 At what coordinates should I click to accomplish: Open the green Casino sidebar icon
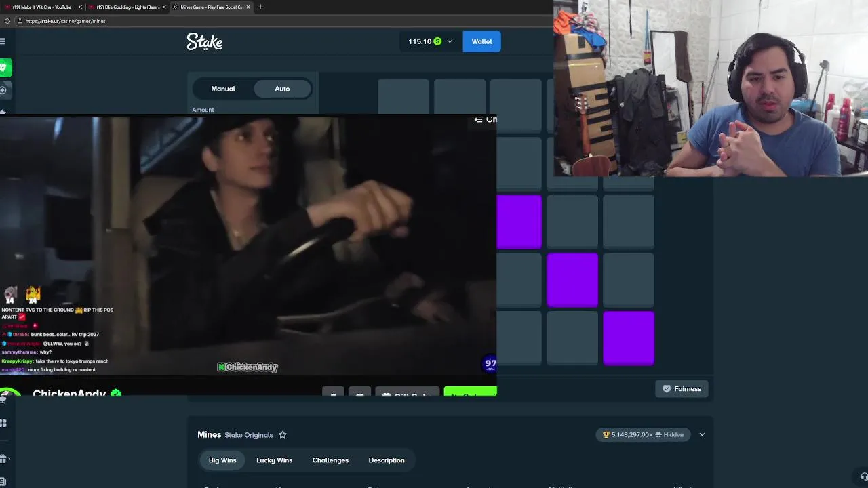point(5,68)
